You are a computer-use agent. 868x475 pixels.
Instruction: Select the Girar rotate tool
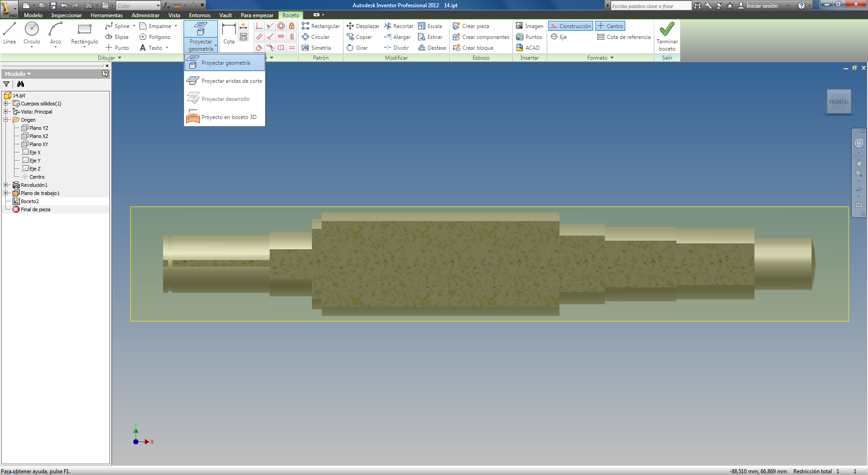[357, 48]
